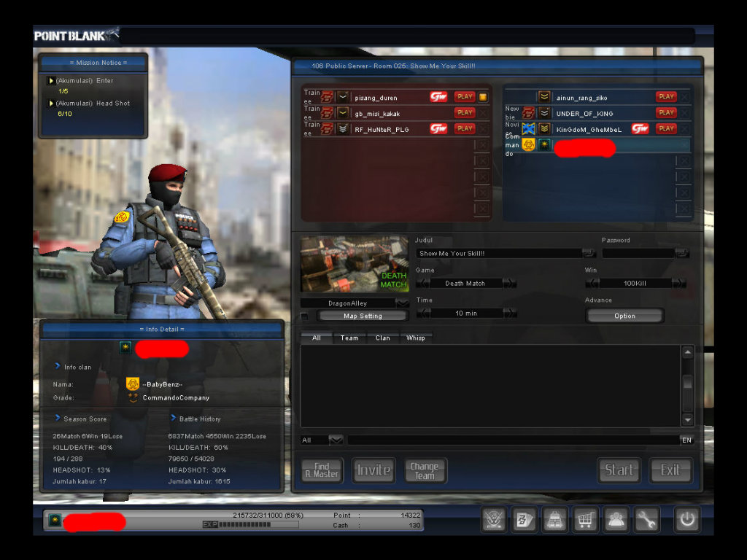Click rank insignia beside RF_HuNteR_PLG
Screen dimensions: 747x560
[343, 128]
